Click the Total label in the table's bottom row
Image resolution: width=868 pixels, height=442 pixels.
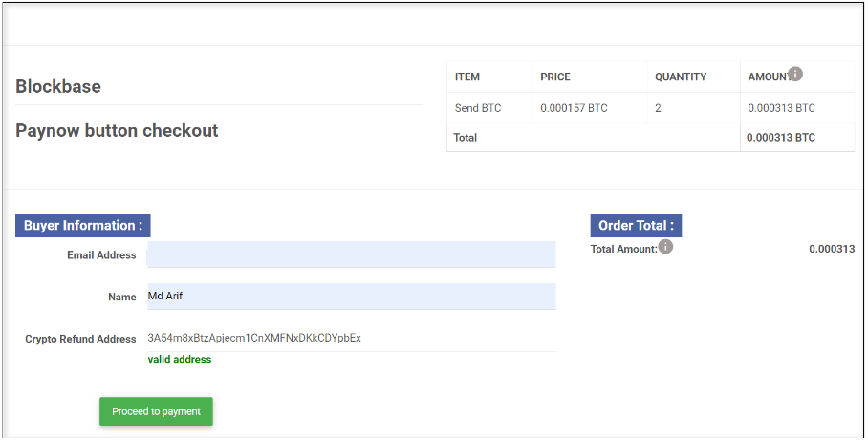pyautogui.click(x=466, y=138)
